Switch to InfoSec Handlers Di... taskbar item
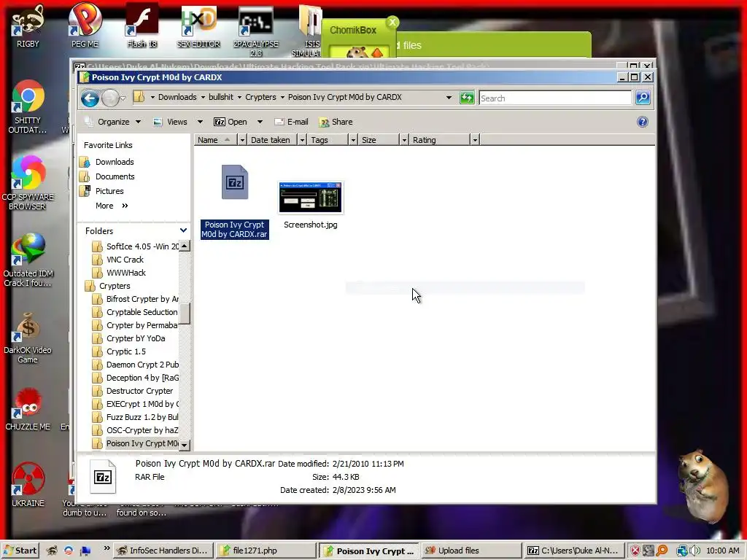The width and height of the screenshot is (747, 560). [x=163, y=551]
